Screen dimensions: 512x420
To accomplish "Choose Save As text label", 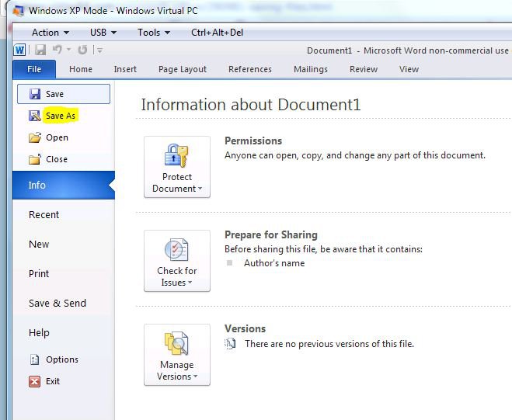I will tap(61, 116).
